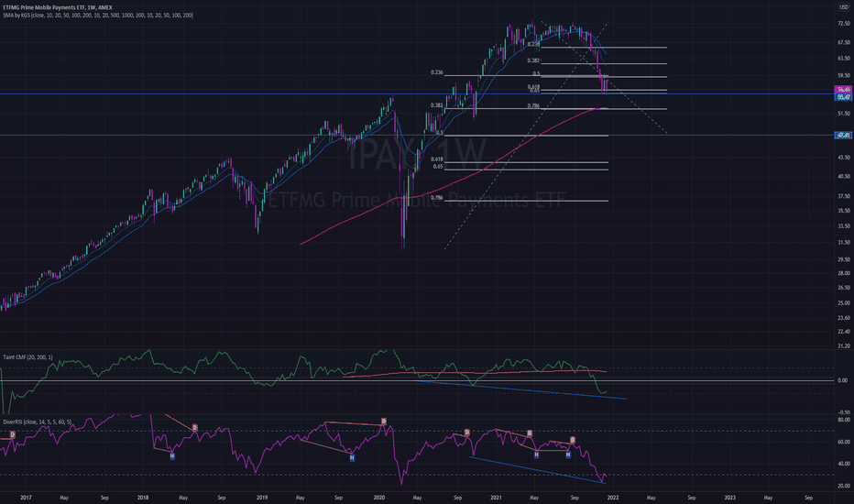Click the 2019 time axis label

point(262,498)
